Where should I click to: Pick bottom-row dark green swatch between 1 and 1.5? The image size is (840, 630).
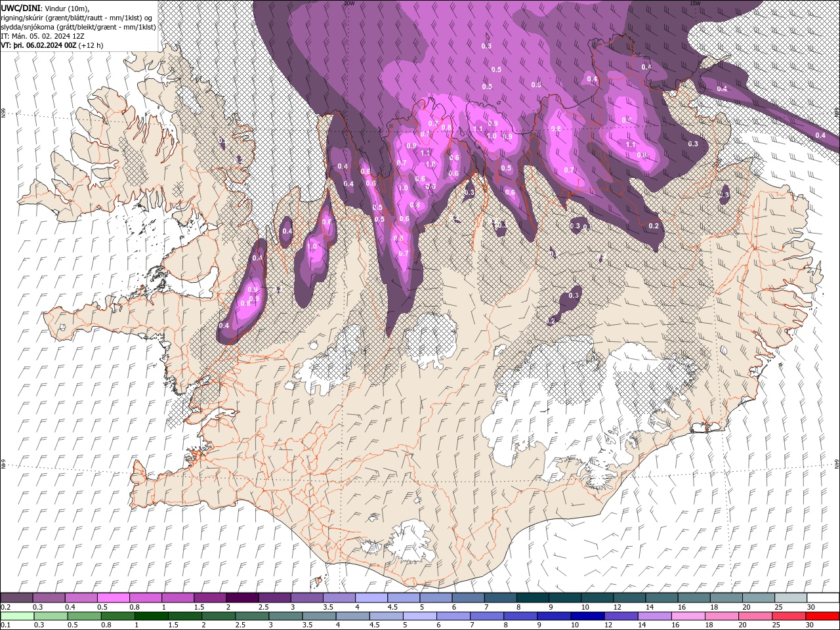point(152,616)
